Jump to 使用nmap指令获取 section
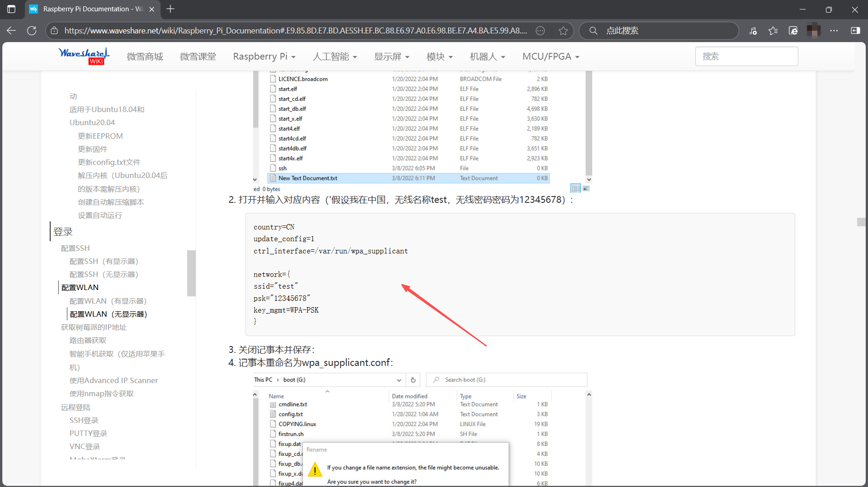 pos(101,393)
